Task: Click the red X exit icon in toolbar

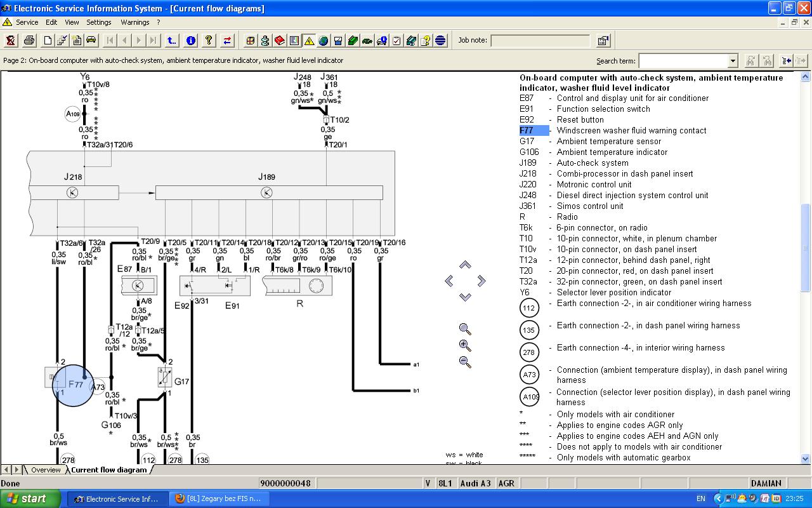Action: (11, 41)
